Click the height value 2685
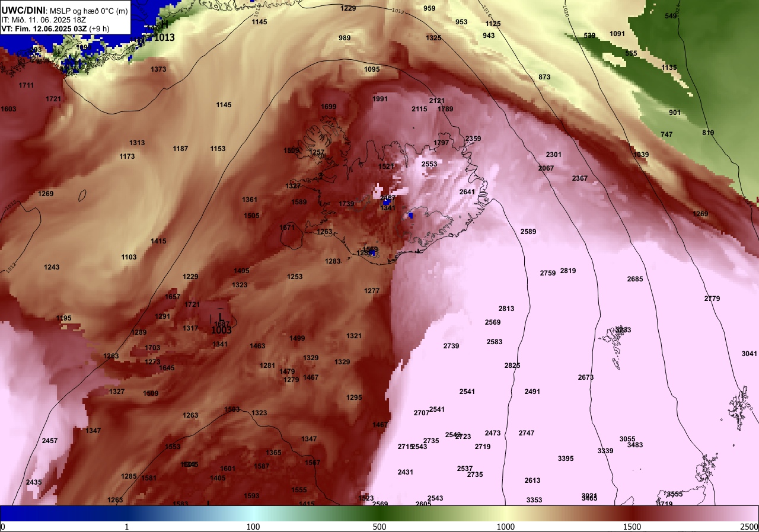This screenshot has width=759, height=532. click(635, 279)
